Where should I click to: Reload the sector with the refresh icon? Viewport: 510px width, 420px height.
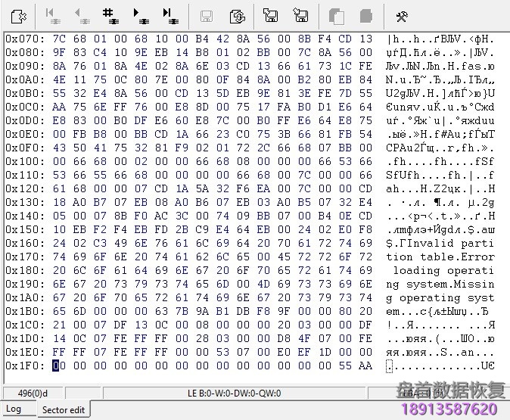236,15
